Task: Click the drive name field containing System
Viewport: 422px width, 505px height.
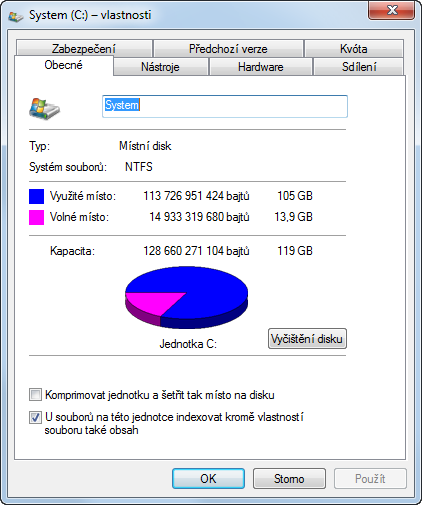Action: point(225,106)
